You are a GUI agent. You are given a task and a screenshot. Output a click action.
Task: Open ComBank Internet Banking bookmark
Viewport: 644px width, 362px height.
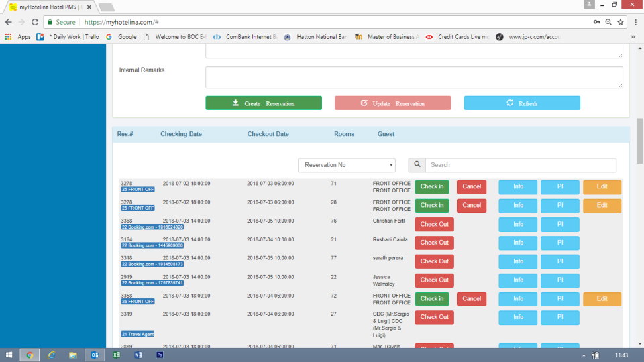[x=246, y=36]
